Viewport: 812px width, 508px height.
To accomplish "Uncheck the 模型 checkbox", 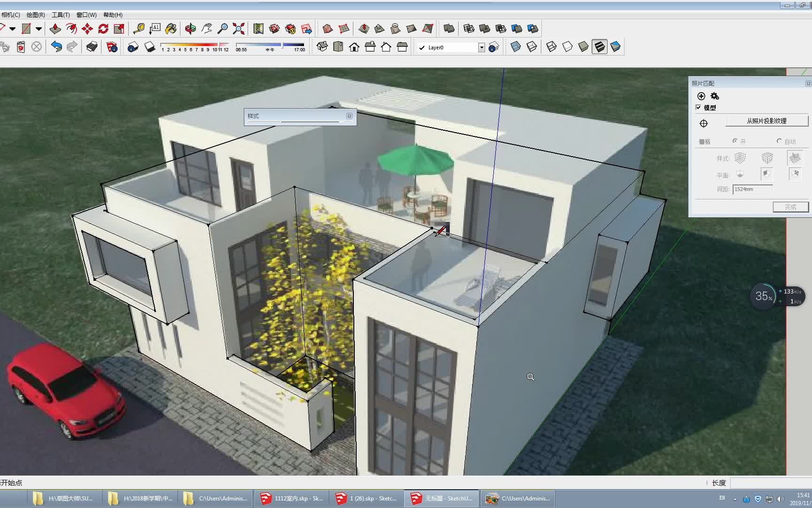I will [698, 107].
